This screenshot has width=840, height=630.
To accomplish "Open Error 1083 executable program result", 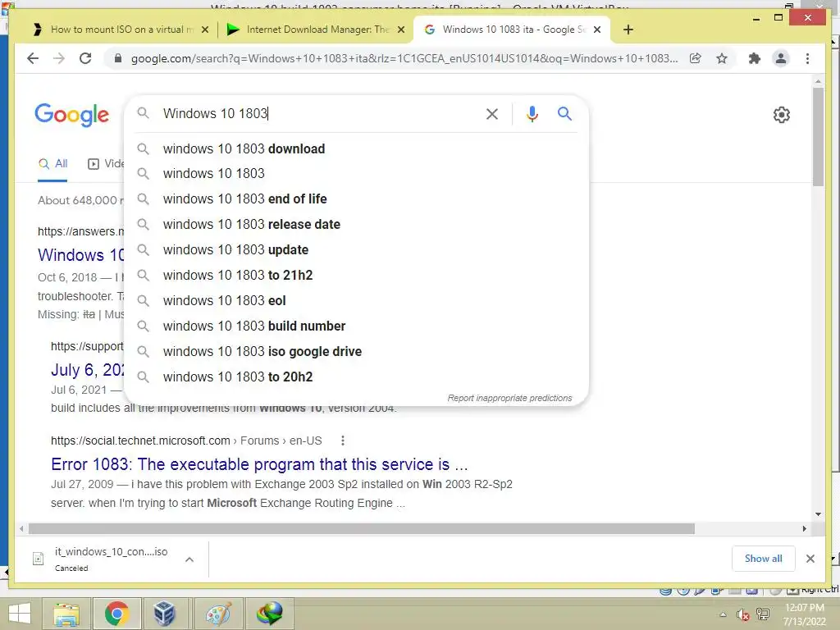I will point(259,464).
